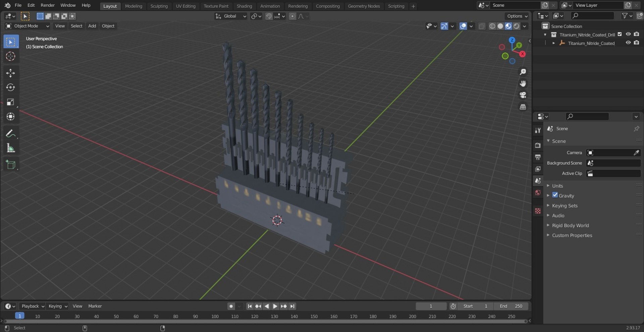Select the Measure tool
Image resolution: width=644 pixels, height=332 pixels.
[x=11, y=148]
